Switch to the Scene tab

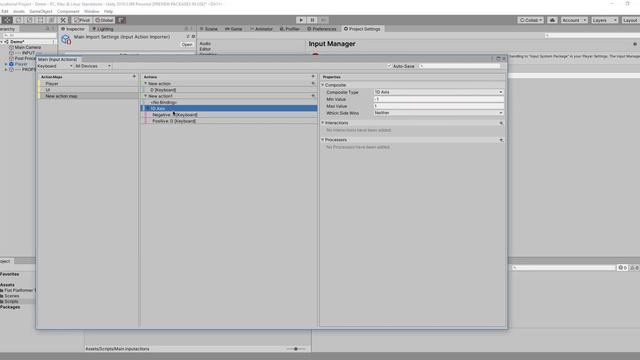coord(209,29)
